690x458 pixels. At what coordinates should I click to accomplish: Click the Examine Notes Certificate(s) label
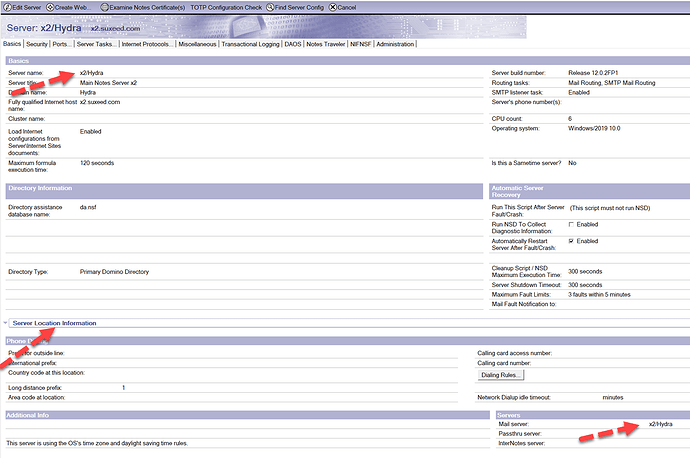[x=147, y=7]
